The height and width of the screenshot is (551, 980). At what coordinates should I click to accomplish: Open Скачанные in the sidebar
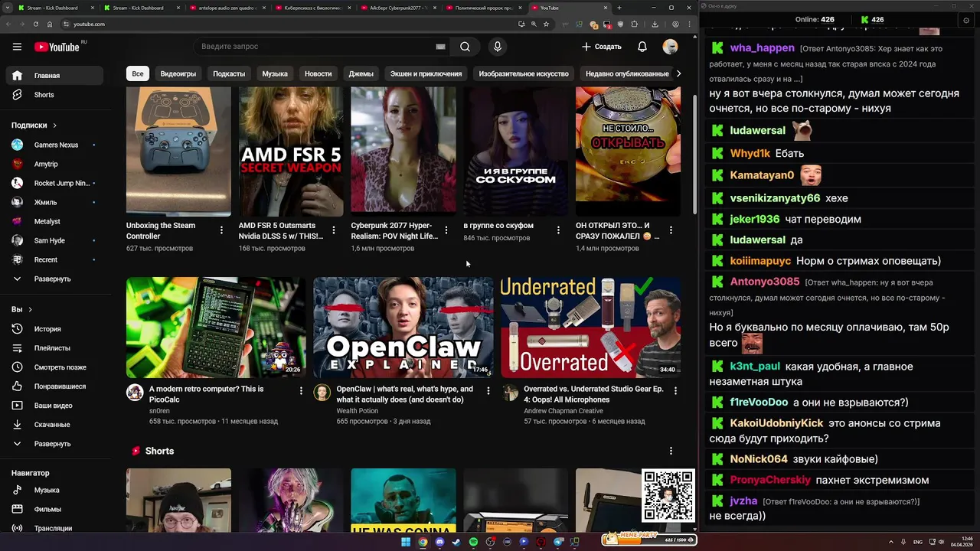tap(54, 425)
